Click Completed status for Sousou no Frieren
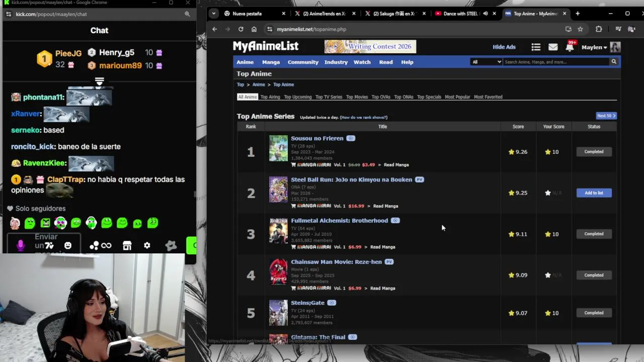Image resolution: width=644 pixels, height=362 pixels. tap(594, 152)
